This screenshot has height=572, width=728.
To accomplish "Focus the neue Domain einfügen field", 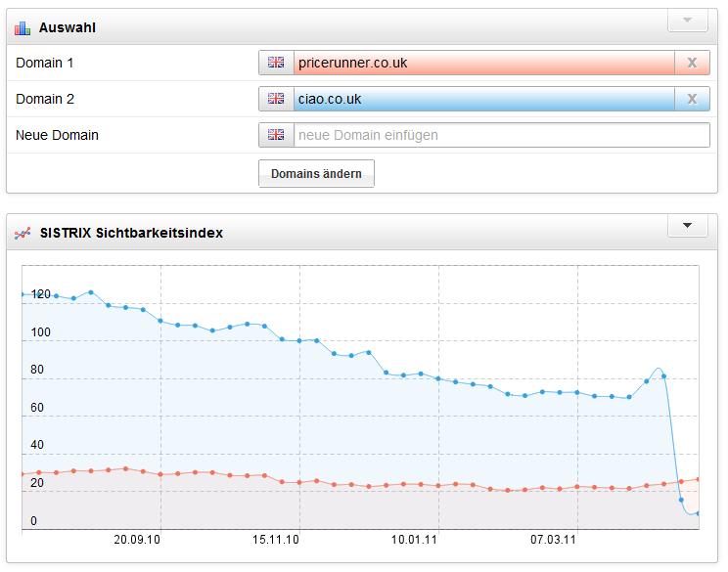I will point(501,135).
